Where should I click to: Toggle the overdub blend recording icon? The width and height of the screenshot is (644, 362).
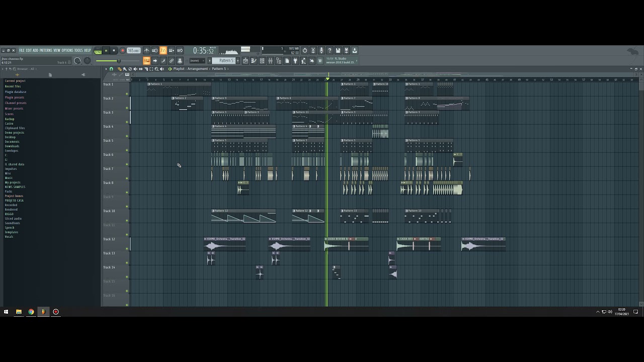click(172, 50)
